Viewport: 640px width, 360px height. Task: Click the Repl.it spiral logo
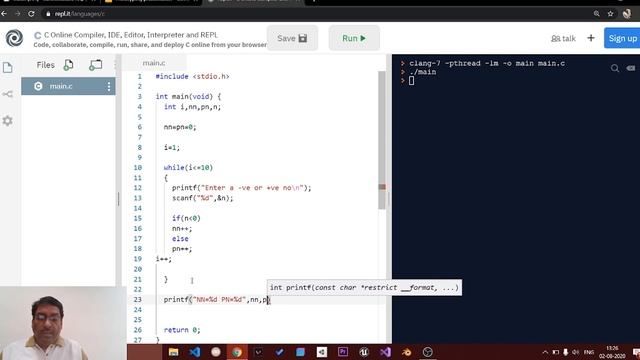point(14,38)
